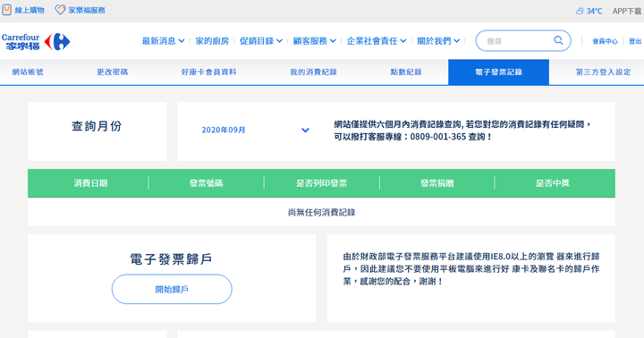Click the 是否中獎 column header
644x338 pixels.
[x=553, y=183]
